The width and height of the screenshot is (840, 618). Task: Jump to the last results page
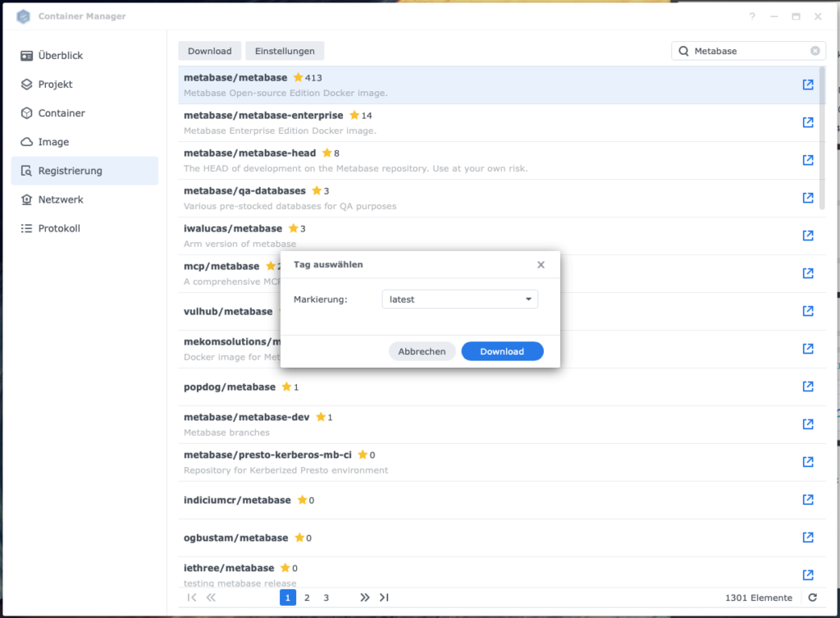(384, 597)
